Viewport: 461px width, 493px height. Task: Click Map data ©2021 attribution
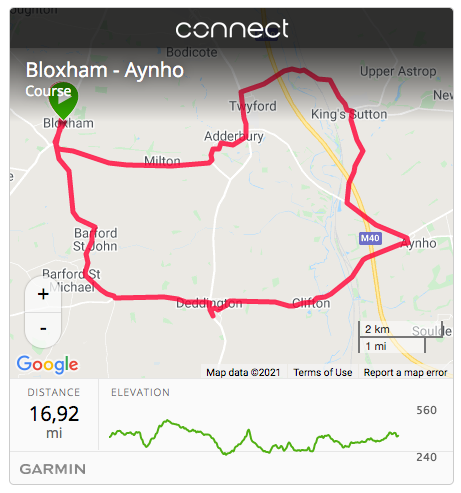pos(243,372)
